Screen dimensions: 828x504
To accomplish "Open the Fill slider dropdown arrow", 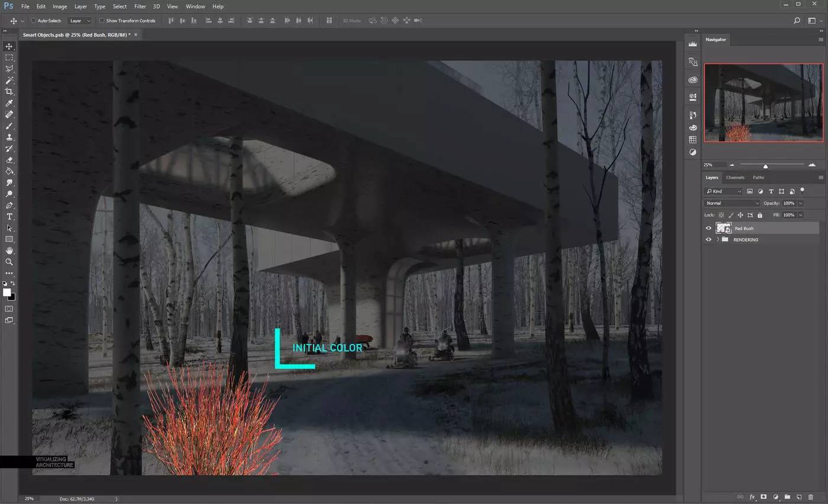I will click(x=801, y=215).
